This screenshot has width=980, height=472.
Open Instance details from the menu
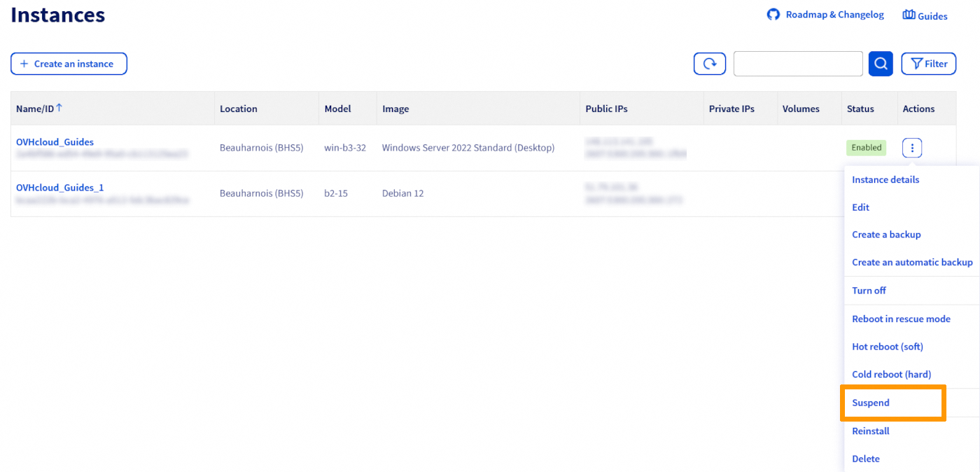click(885, 179)
